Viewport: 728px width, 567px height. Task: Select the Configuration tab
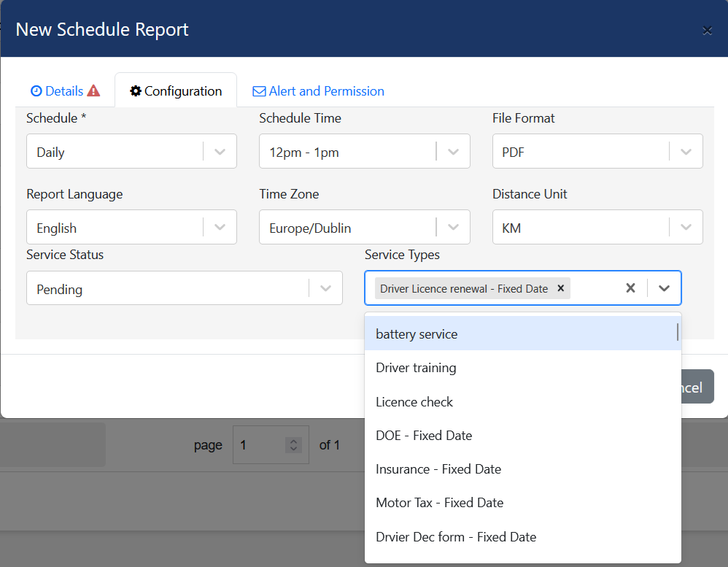176,91
